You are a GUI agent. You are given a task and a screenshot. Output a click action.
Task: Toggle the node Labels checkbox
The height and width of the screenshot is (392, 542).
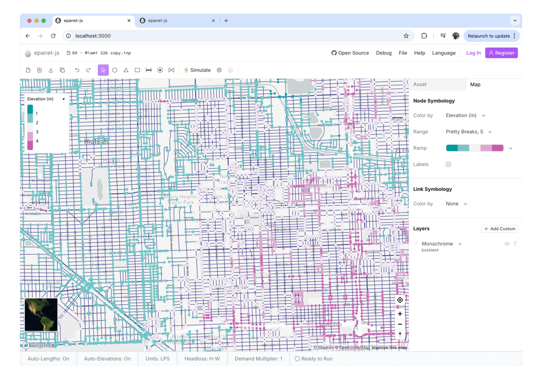[x=448, y=164]
